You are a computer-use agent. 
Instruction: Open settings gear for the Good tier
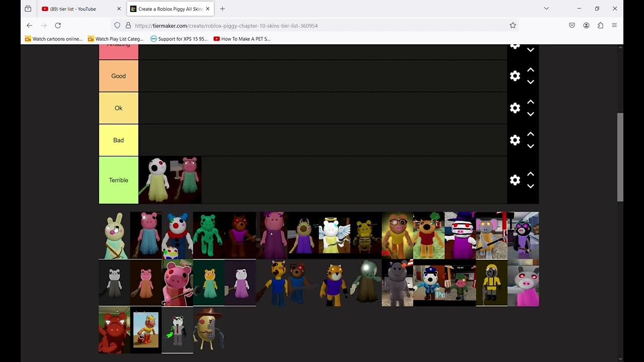click(x=515, y=76)
